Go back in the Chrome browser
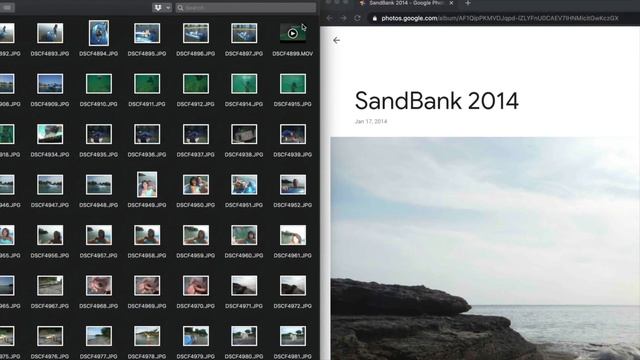The height and width of the screenshot is (360, 640). click(329, 18)
